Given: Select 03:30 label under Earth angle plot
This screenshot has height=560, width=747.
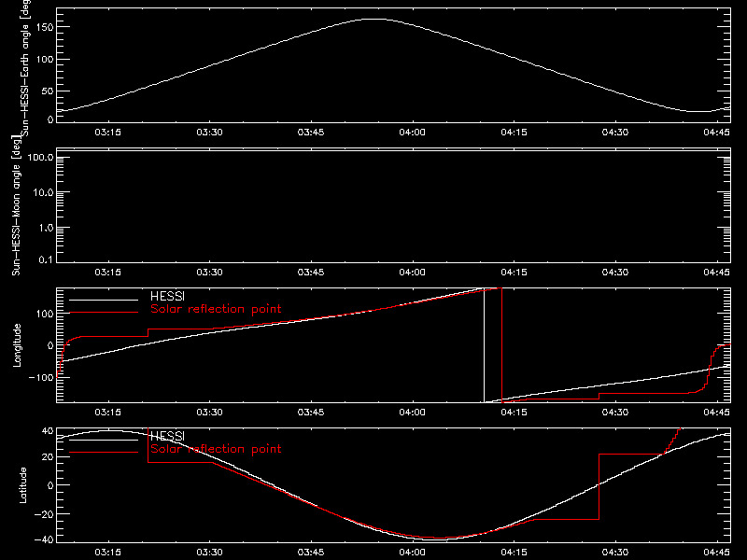Looking at the screenshot, I should point(209,132).
